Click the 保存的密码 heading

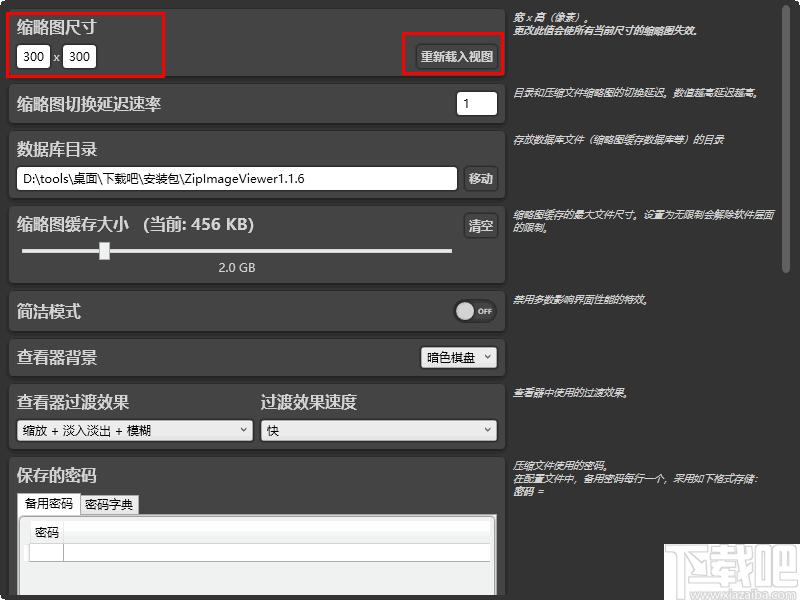57,476
